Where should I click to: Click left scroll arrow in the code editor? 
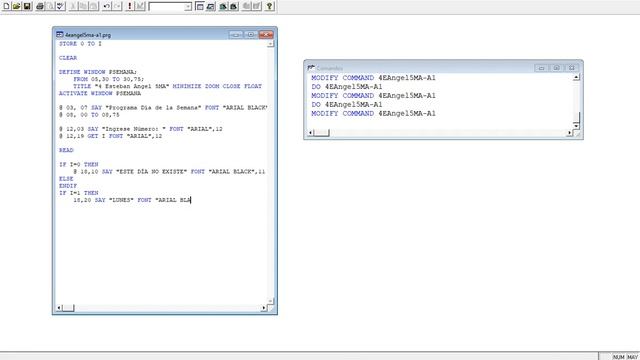[x=59, y=308]
